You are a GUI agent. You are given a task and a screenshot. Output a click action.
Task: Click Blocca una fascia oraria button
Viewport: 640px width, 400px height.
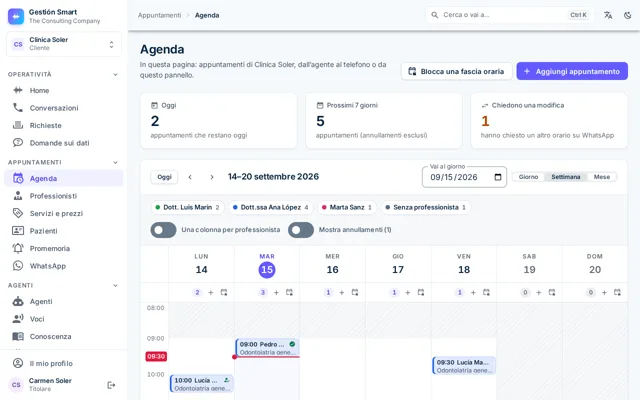click(456, 71)
